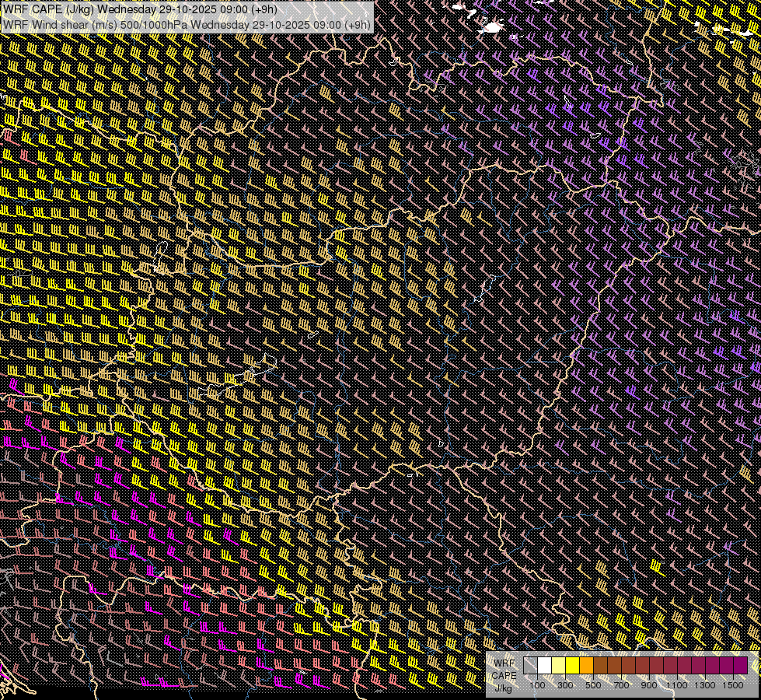Screen dimensions: 761x700
Task: Click the 900 legend tick label
Action: pyautogui.click(x=649, y=685)
